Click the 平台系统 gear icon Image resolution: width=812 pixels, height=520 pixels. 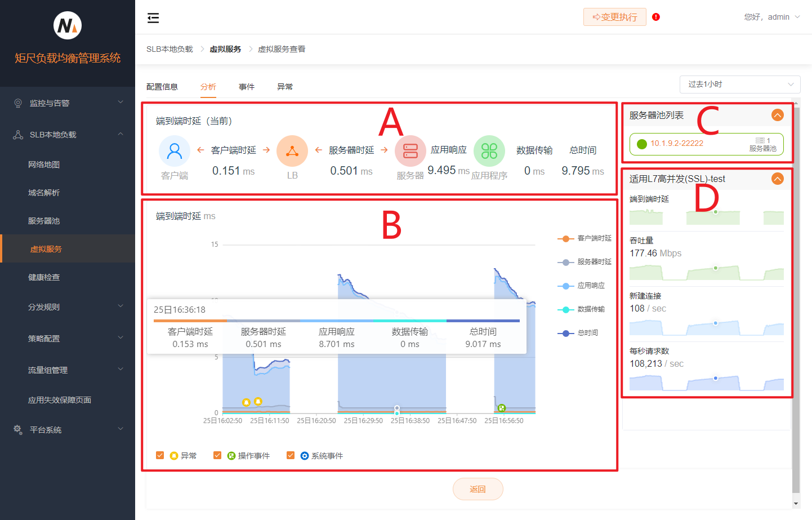pos(17,429)
